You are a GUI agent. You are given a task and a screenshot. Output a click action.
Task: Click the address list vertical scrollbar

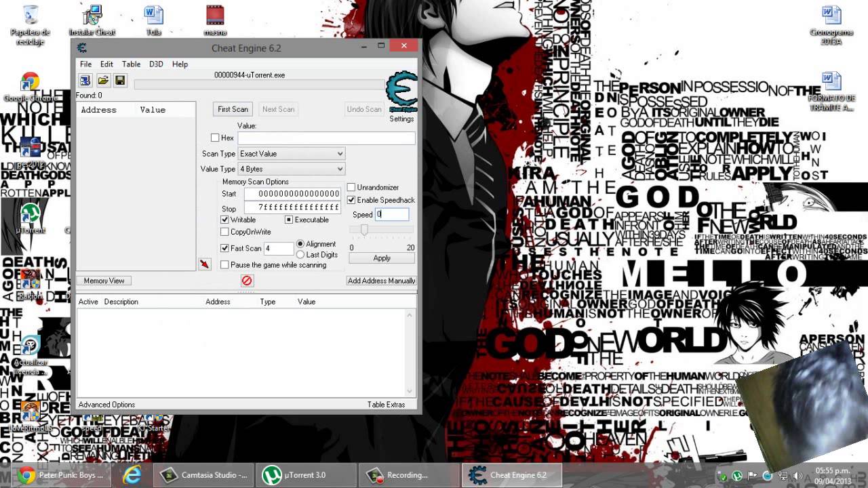click(410, 352)
